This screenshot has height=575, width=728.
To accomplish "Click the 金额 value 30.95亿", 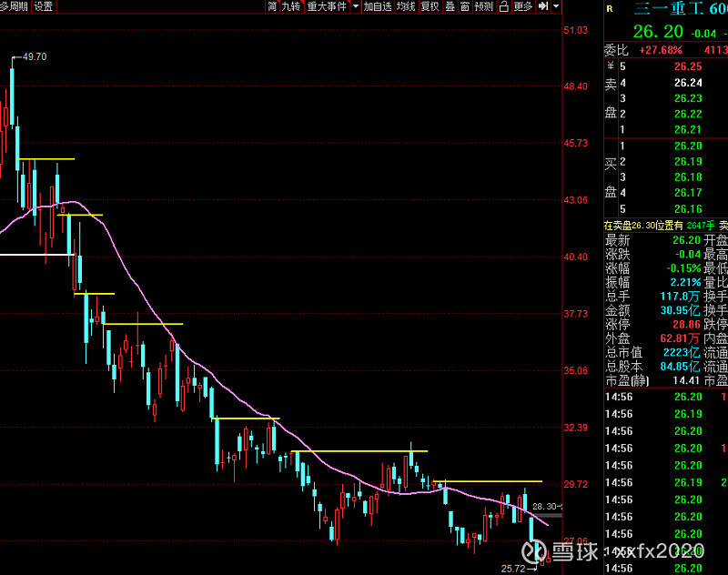I will (680, 310).
